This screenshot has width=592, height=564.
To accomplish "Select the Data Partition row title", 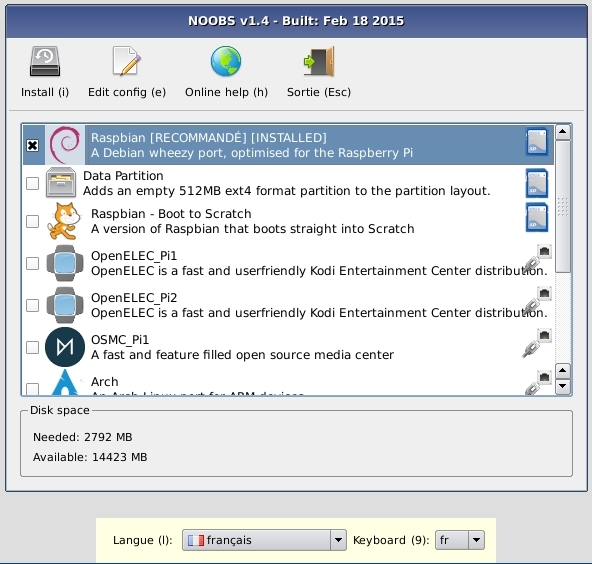I will click(123, 176).
